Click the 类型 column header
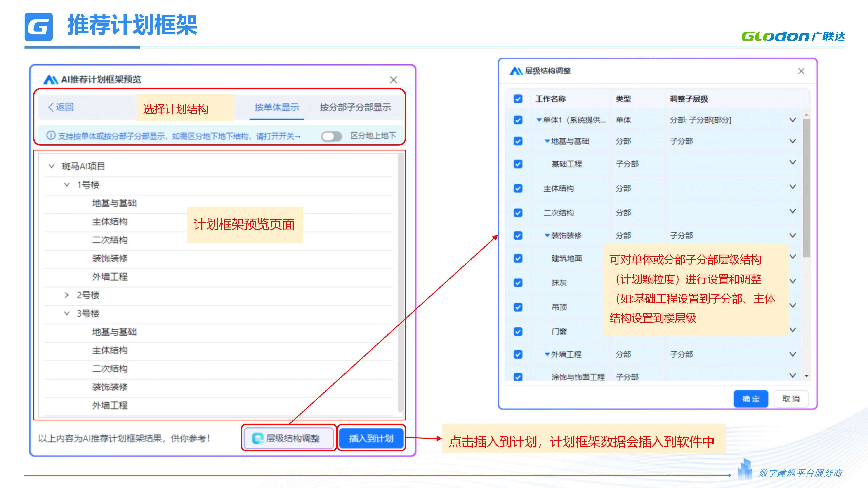Screen dimensions: 868x488 pos(623,99)
